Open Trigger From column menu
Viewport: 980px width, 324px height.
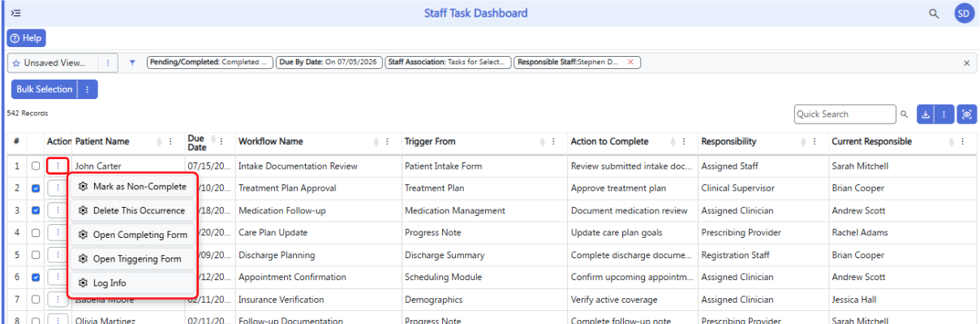click(554, 141)
